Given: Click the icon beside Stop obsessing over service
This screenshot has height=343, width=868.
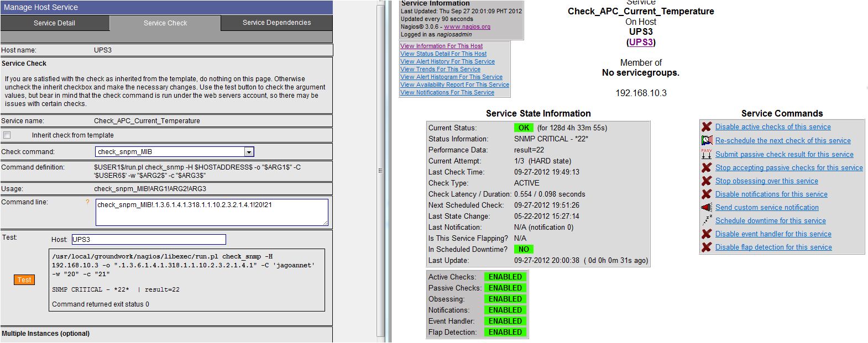Looking at the screenshot, I should point(707,181).
